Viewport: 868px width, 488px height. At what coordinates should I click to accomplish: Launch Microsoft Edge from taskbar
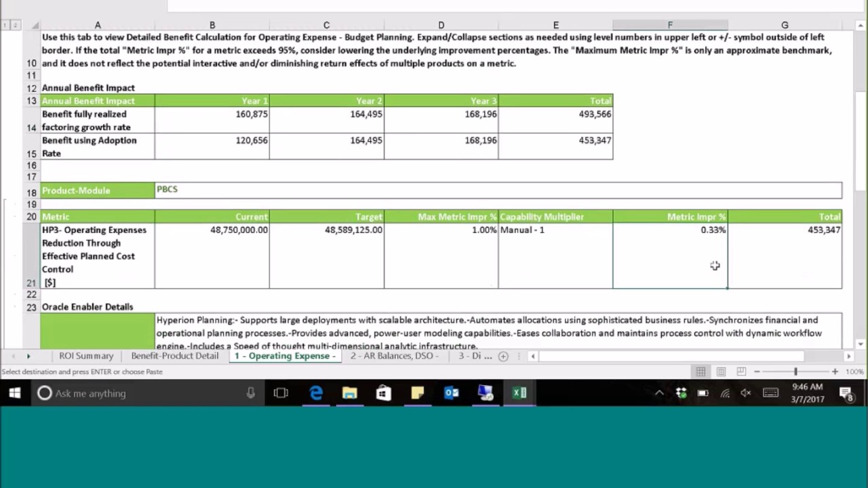[x=316, y=393]
